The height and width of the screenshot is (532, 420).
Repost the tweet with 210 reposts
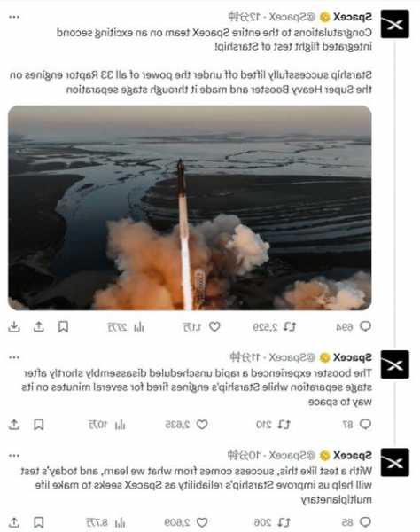click(284, 425)
